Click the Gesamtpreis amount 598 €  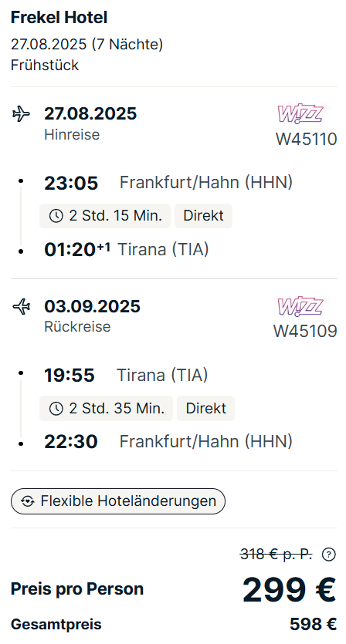[313, 624]
